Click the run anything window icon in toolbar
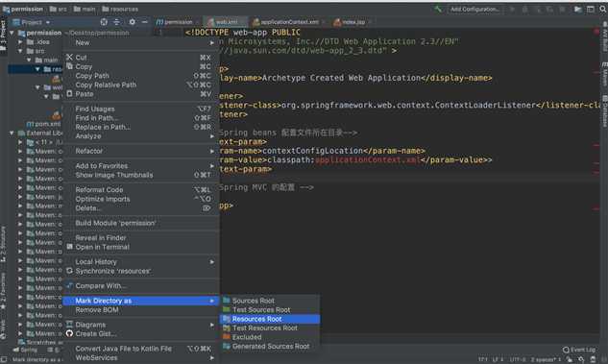Viewport: 608px width, 364px height. (x=590, y=9)
